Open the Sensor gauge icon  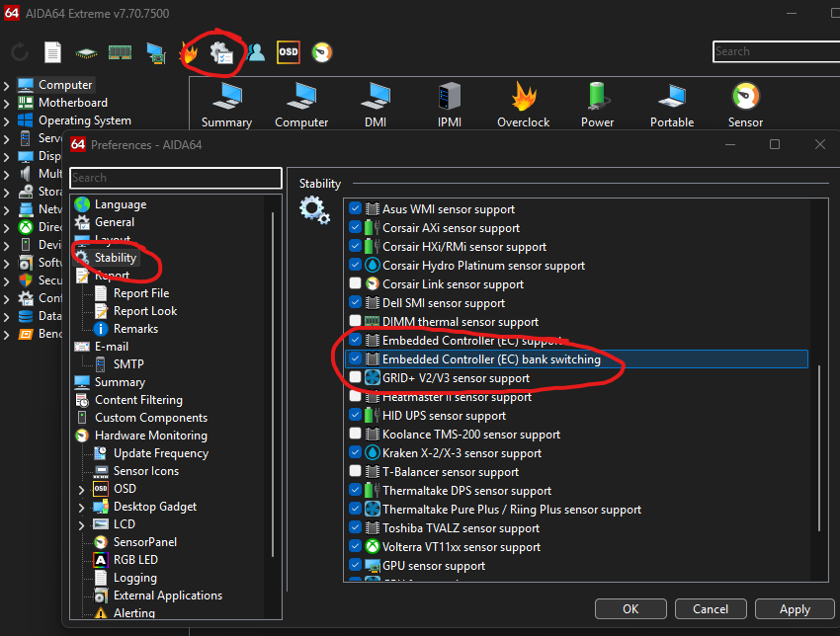tap(745, 106)
